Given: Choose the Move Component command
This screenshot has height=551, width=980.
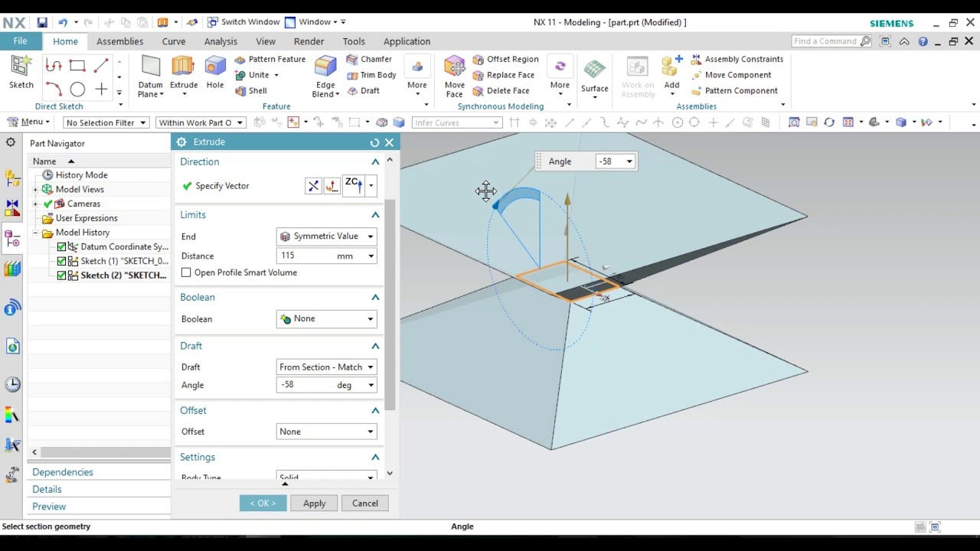Looking at the screenshot, I should pos(731,75).
